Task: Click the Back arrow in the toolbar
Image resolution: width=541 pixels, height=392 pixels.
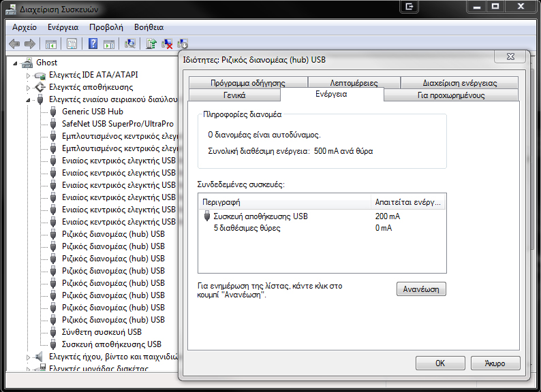Action: tap(14, 44)
